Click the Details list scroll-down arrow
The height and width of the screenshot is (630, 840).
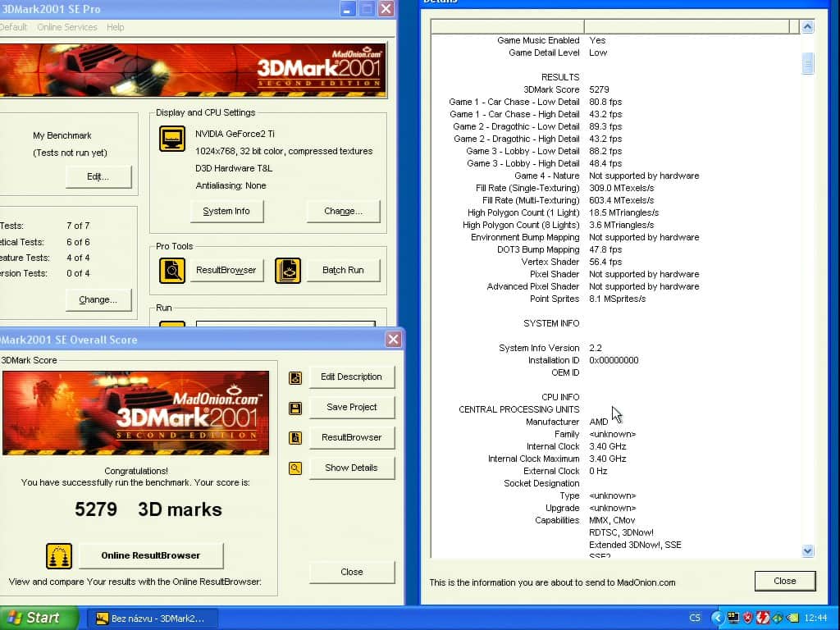(x=808, y=550)
